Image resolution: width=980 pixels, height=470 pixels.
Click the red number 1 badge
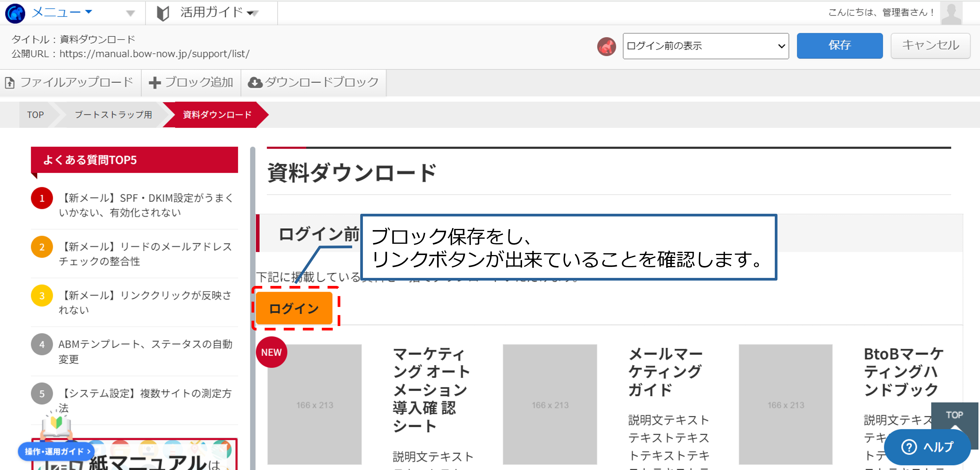click(42, 199)
